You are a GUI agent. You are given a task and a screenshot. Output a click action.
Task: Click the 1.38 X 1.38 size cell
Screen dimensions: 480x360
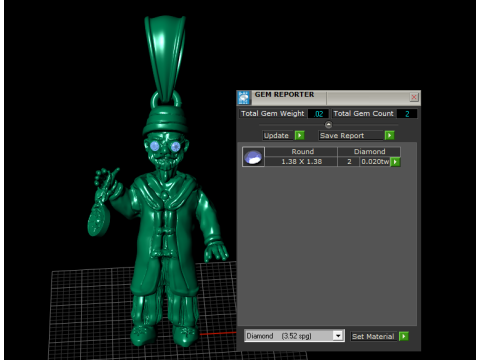[x=302, y=162]
